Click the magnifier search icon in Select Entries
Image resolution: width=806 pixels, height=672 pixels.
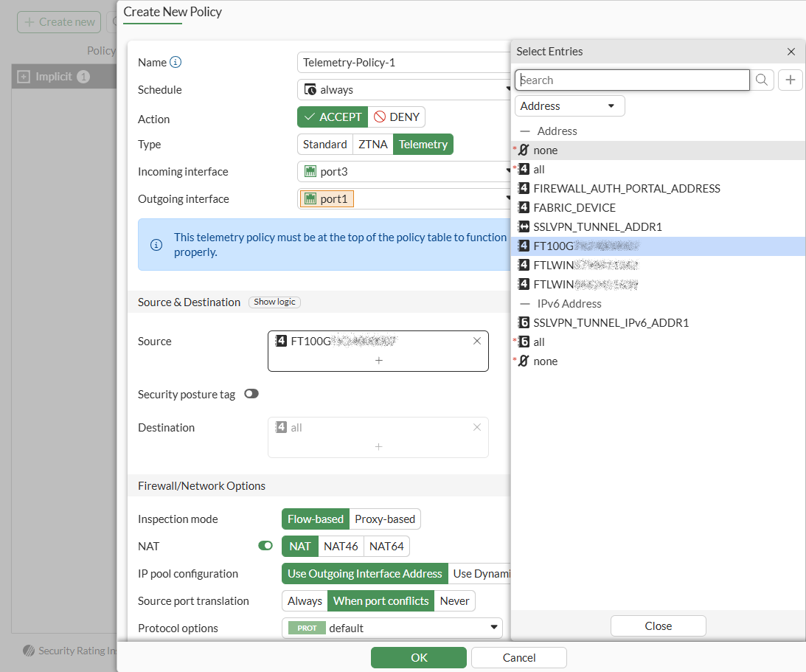pyautogui.click(x=762, y=79)
